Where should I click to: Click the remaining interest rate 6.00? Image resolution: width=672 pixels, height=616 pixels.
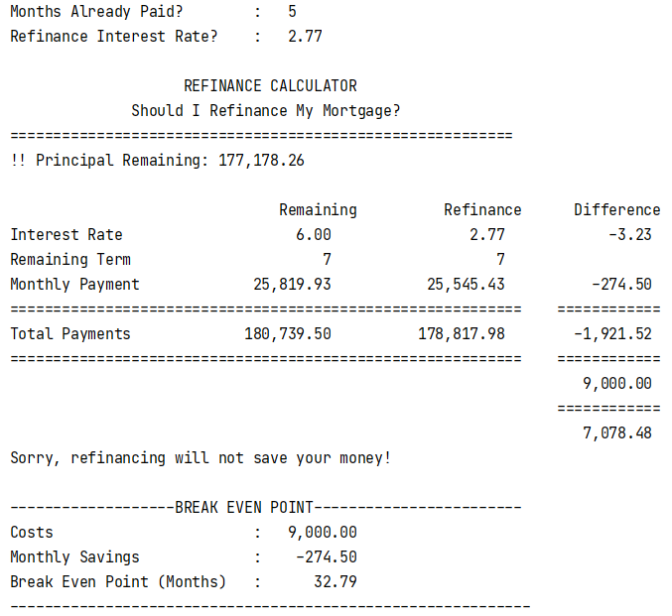pyautogui.click(x=314, y=235)
